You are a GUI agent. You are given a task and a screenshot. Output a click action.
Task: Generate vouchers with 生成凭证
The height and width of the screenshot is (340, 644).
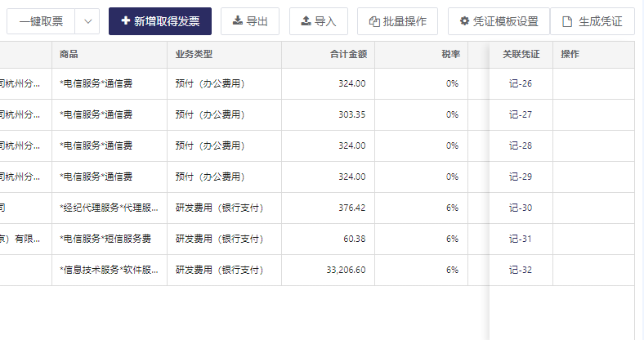click(x=593, y=21)
